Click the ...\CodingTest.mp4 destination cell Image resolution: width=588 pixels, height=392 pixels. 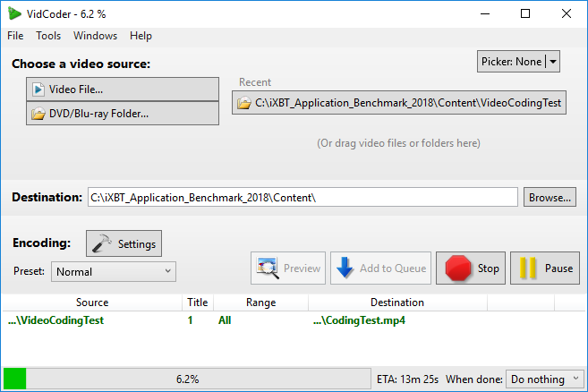point(359,320)
